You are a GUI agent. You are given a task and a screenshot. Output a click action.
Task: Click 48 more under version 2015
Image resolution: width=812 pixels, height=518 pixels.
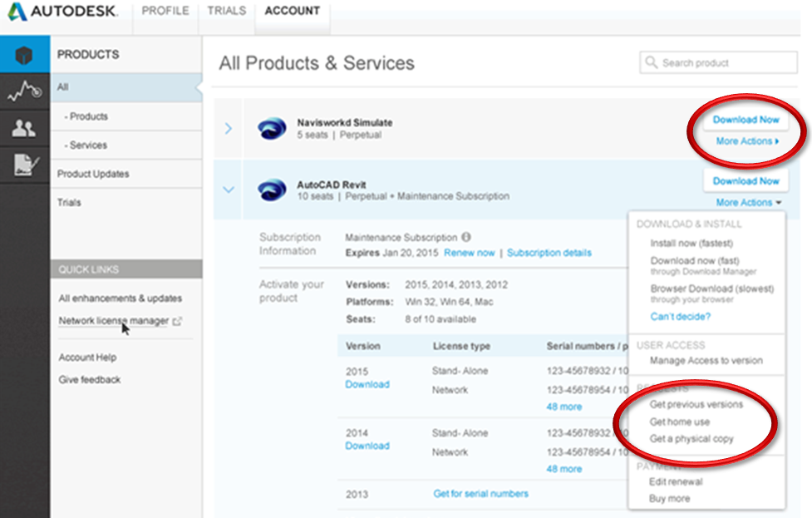[x=564, y=407]
